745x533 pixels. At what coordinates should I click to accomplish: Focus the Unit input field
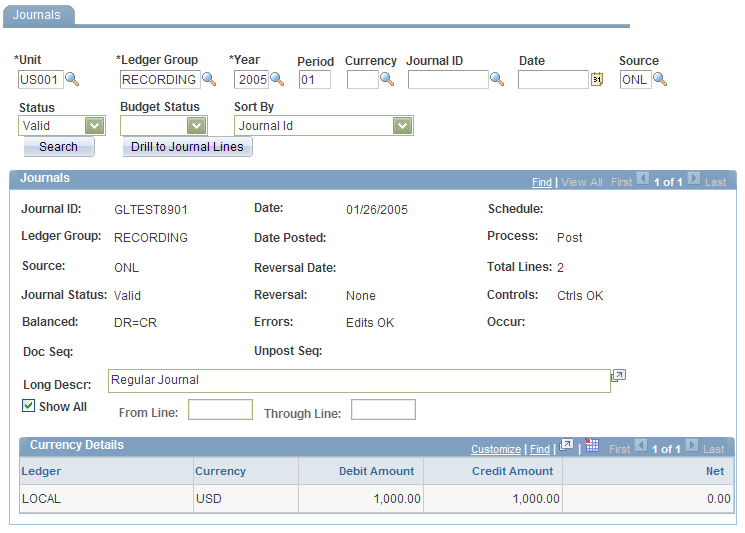pyautogui.click(x=40, y=79)
